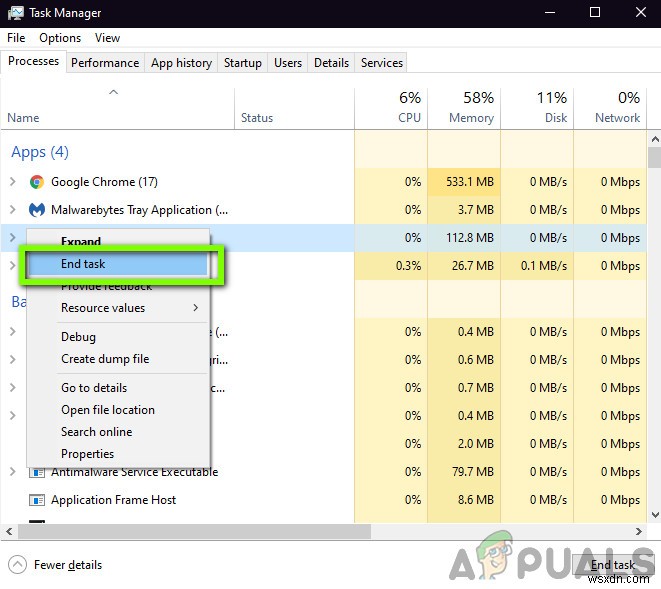This screenshot has height=589, width=661.
Task: Click the 8.6 MB memory value
Action: click(476, 500)
